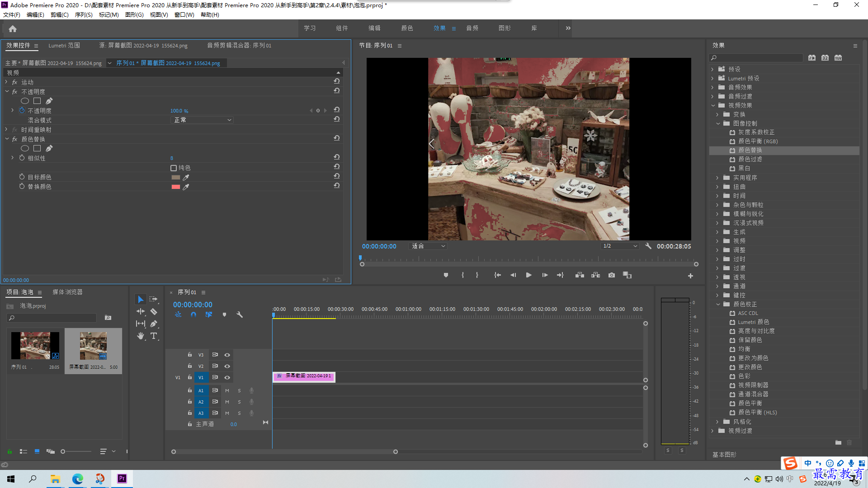Select 序列 01 thumbnail in project panel
868x488 pixels.
pos(35,346)
